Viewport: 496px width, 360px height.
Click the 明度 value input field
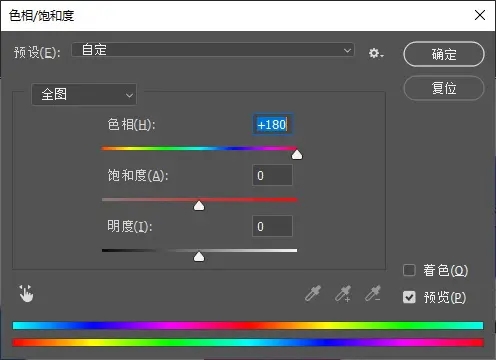click(x=273, y=226)
